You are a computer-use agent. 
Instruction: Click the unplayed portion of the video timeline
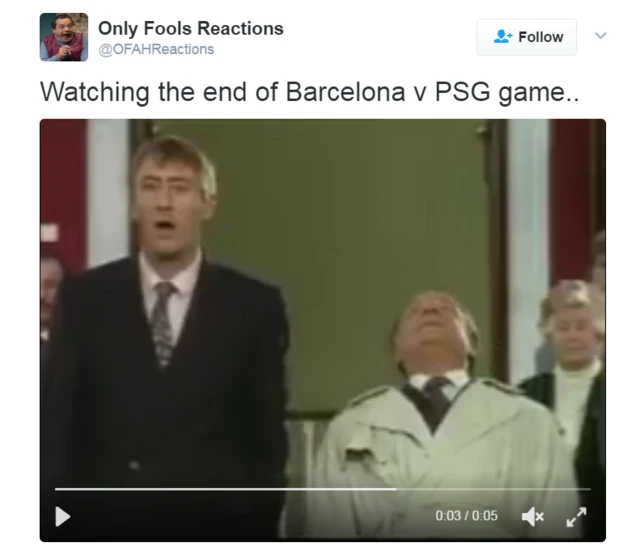[x=493, y=489]
